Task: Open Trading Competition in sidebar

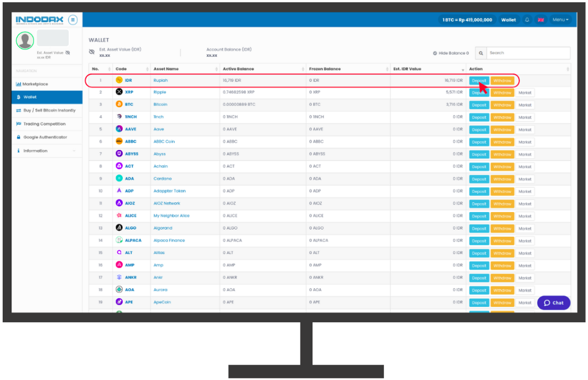Action: point(47,124)
